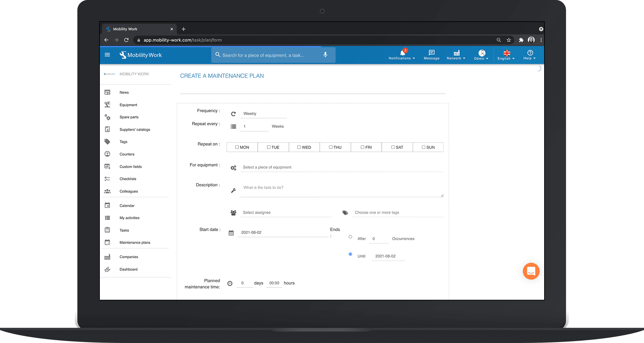Viewport: 644px width, 343px height.
Task: Open the Equipment section in sidebar
Action: [x=128, y=105]
